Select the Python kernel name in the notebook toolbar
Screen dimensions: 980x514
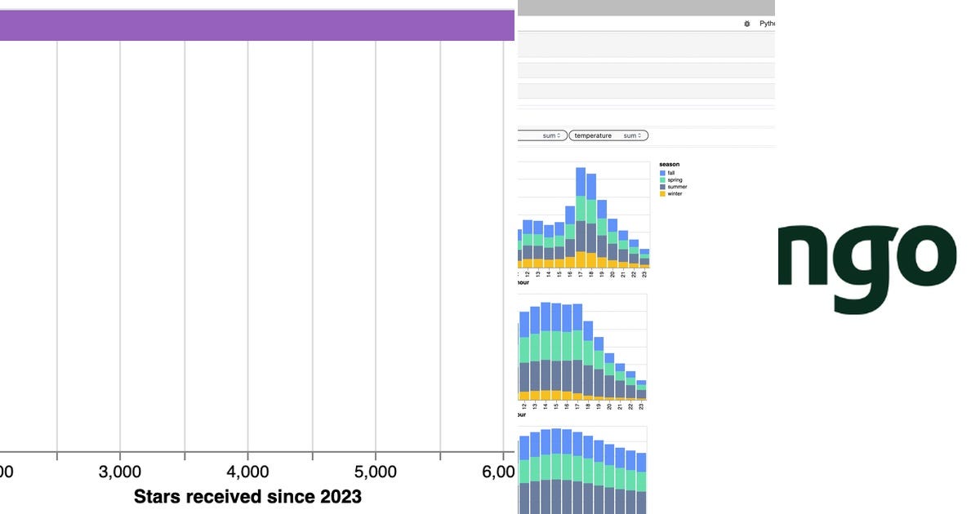pyautogui.click(x=768, y=24)
